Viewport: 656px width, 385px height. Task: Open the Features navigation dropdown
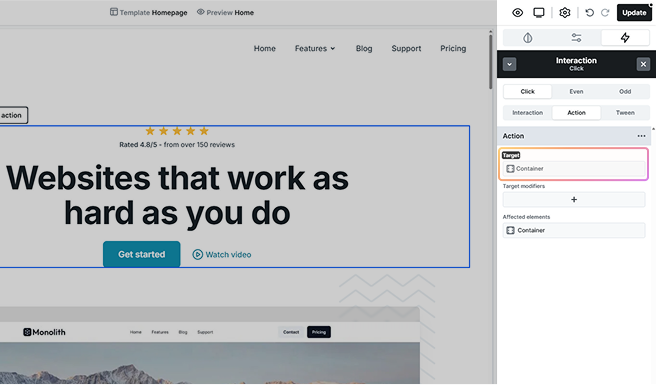tap(315, 49)
